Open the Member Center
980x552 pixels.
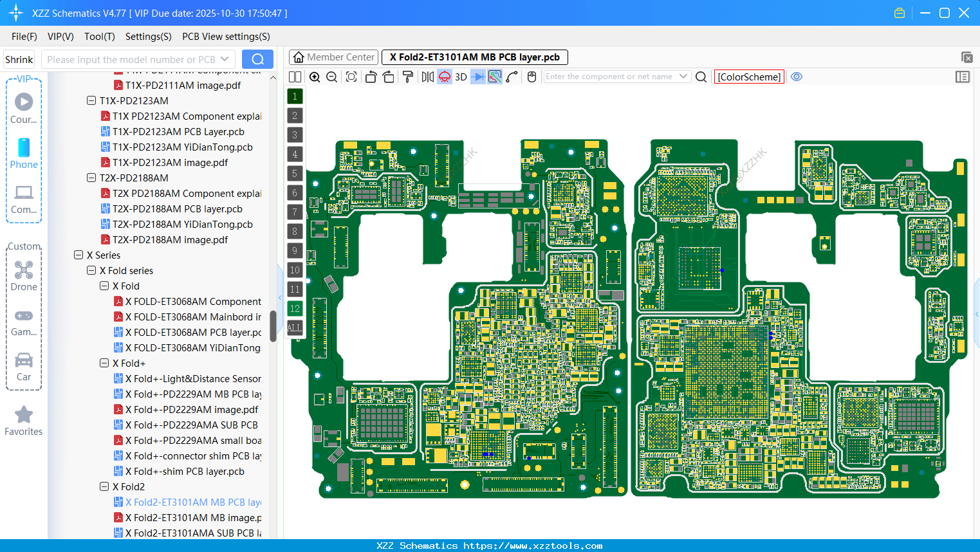point(333,57)
